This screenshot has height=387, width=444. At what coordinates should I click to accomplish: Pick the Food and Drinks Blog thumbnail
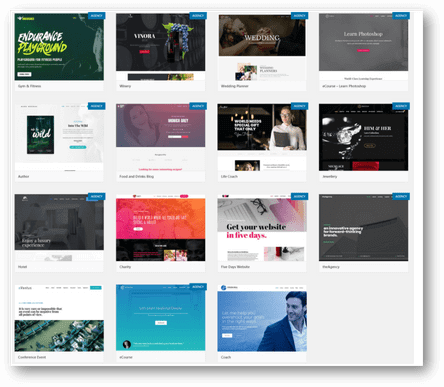click(x=160, y=137)
